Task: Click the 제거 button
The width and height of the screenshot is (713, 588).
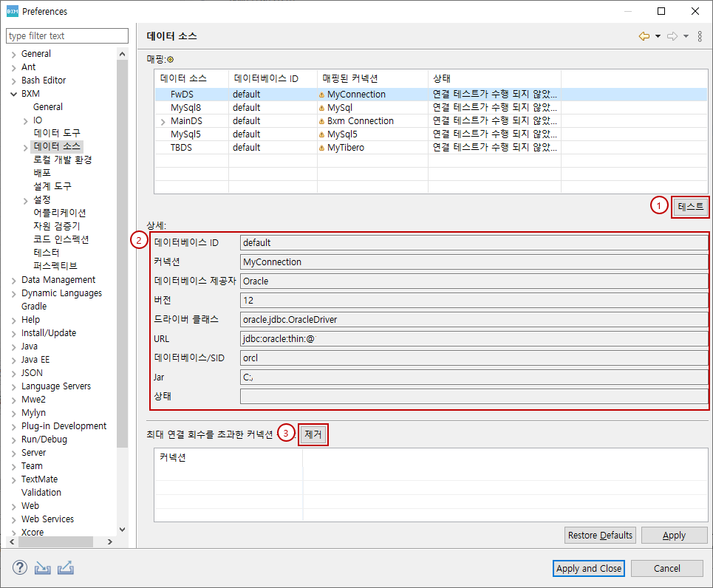Action: point(313,434)
